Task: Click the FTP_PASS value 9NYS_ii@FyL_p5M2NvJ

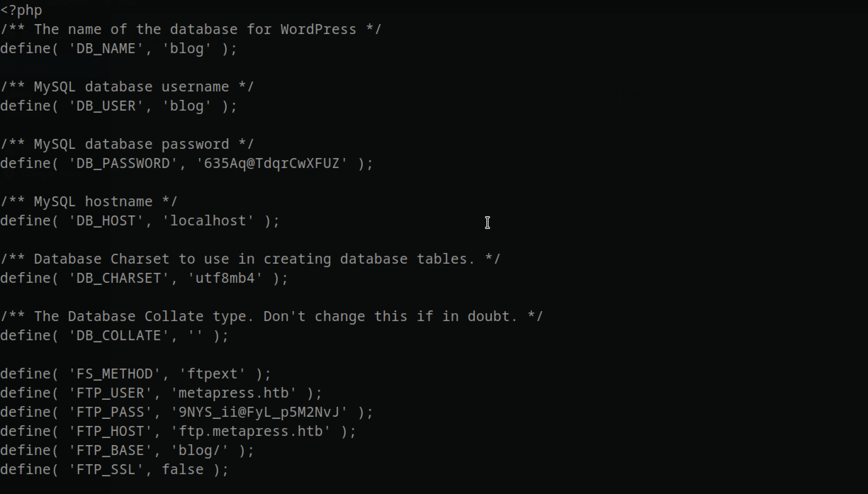Action: pyautogui.click(x=259, y=412)
